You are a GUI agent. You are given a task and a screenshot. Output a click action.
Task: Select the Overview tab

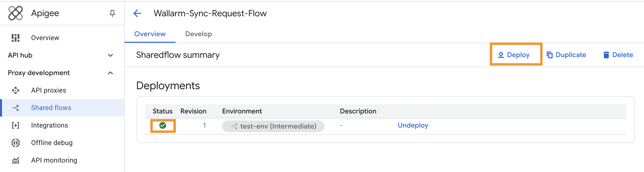pos(150,34)
